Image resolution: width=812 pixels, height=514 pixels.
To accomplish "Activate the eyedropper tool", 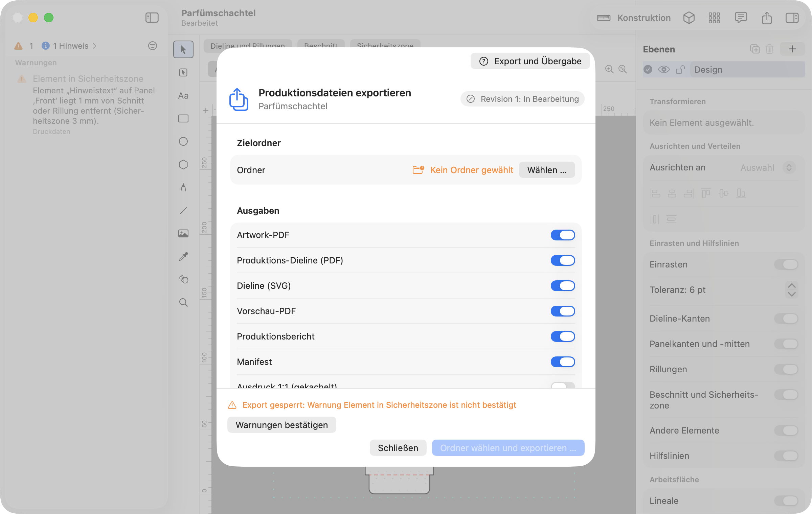I will tap(183, 256).
